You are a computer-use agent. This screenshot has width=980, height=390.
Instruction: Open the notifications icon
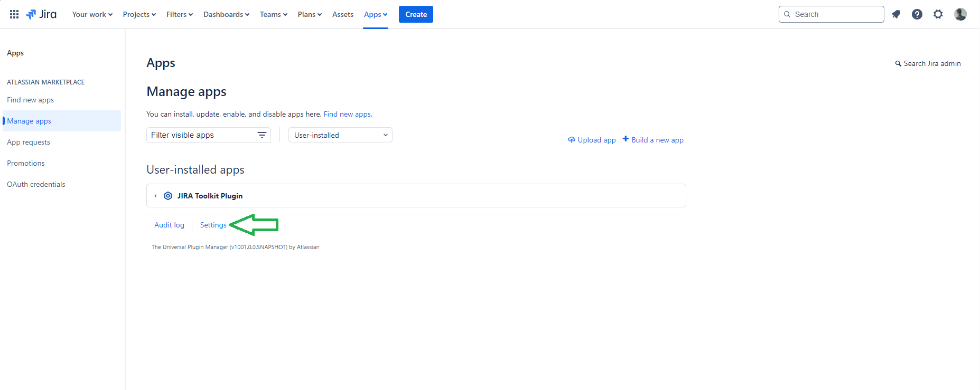pos(896,14)
